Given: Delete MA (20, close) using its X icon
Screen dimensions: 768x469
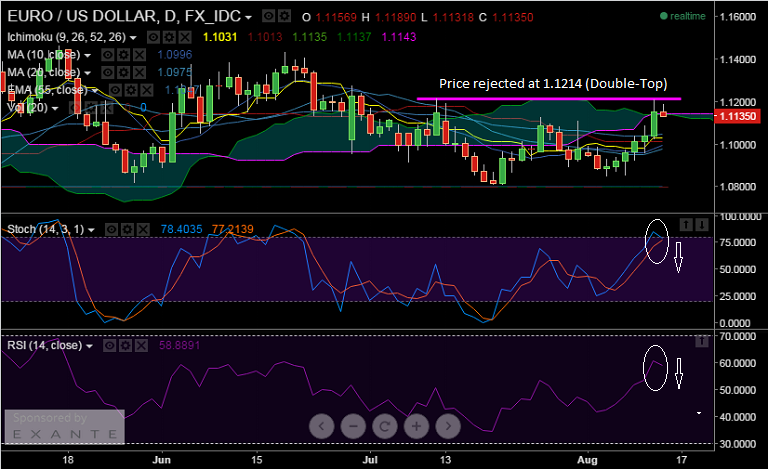Looking at the screenshot, I should (140, 72).
